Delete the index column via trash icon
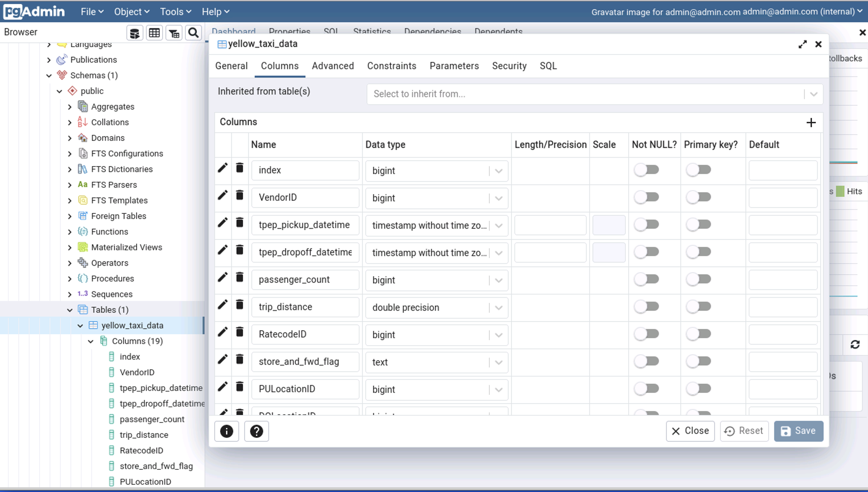This screenshot has width=868, height=492. pos(240,167)
